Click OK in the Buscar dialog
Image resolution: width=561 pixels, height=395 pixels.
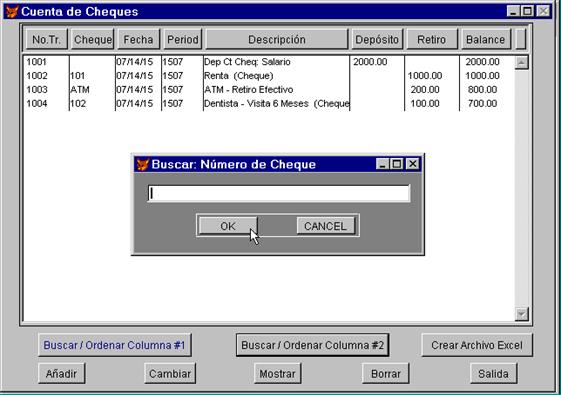point(228,226)
